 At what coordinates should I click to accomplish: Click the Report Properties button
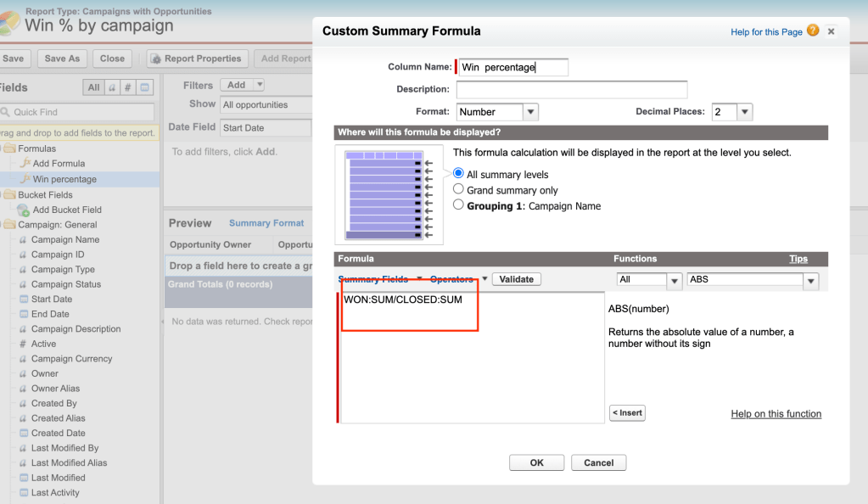197,59
